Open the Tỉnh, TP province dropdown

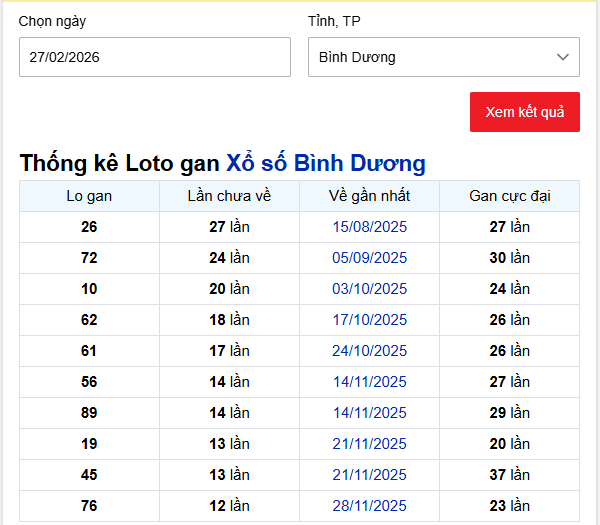(443, 57)
